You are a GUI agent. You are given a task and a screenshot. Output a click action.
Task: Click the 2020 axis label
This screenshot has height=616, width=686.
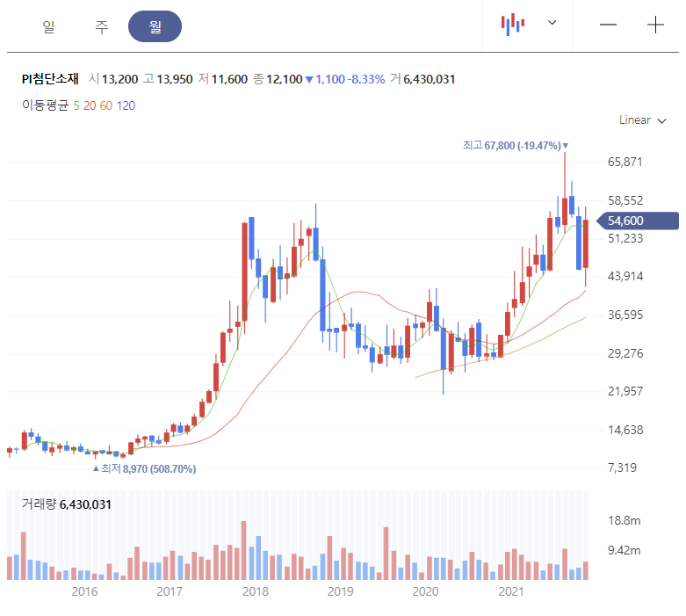[425, 591]
